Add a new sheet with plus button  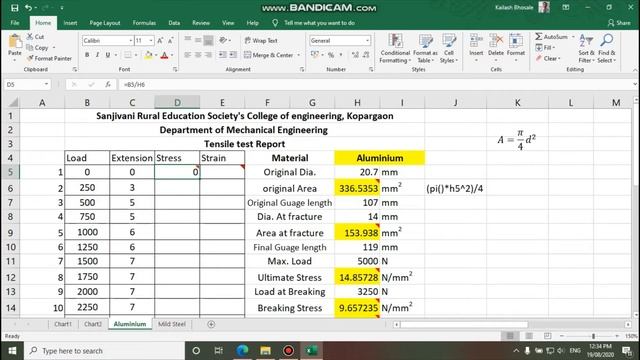(x=211, y=324)
